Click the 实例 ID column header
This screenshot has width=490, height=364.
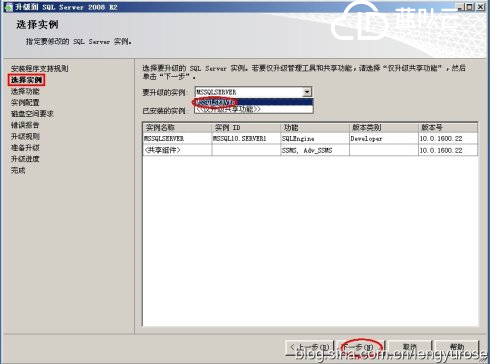[246, 128]
